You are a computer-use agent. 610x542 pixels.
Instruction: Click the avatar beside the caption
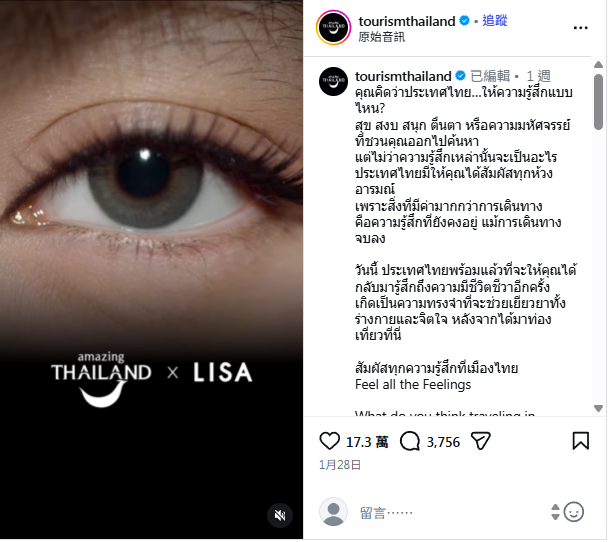pyautogui.click(x=335, y=82)
